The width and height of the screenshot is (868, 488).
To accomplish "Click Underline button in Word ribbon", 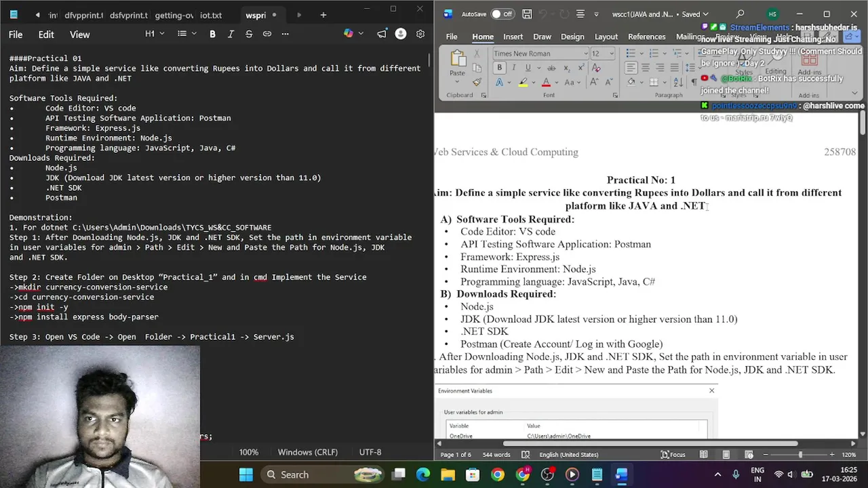I will tap(528, 68).
